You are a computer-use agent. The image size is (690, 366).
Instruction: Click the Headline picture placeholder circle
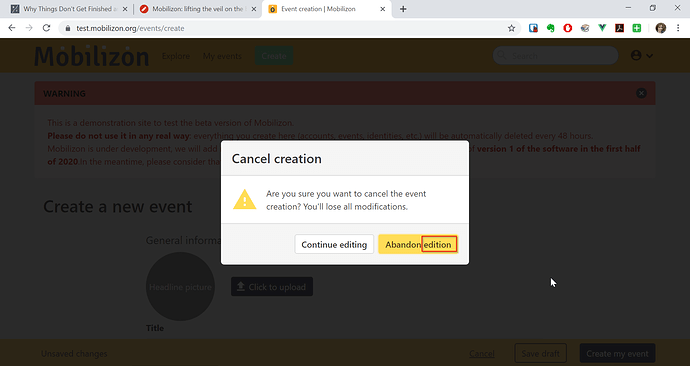(180, 286)
